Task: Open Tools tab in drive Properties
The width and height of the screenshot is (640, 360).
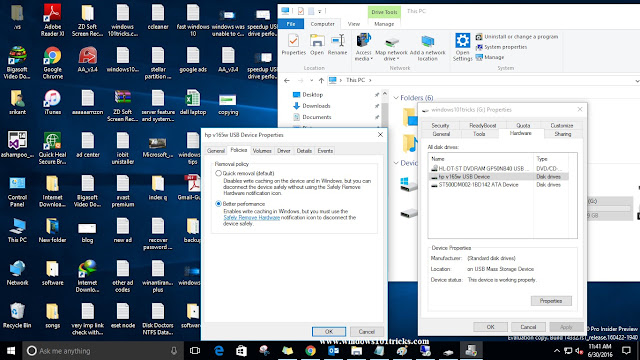Action: tap(479, 134)
